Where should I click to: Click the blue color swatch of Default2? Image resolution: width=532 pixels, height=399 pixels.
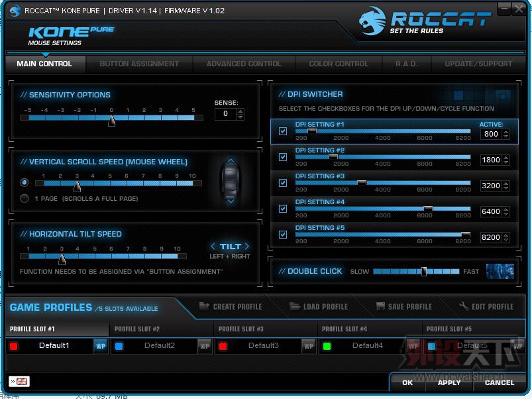[119, 346]
